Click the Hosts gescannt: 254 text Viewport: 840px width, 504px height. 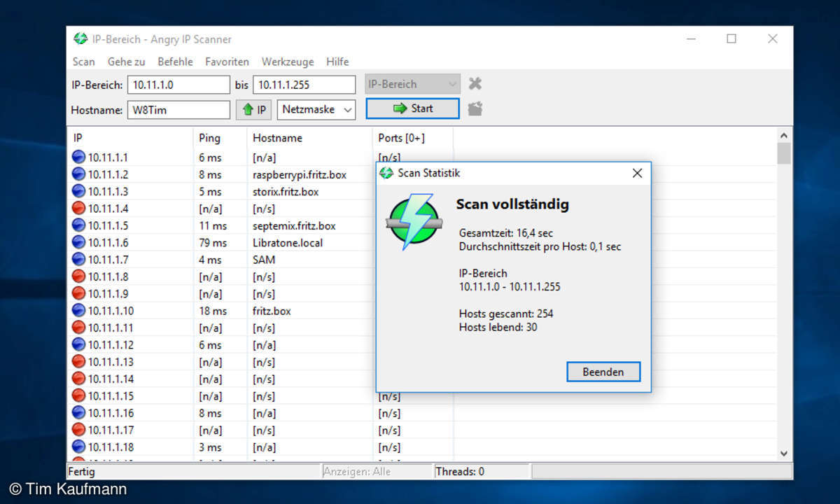tap(506, 314)
